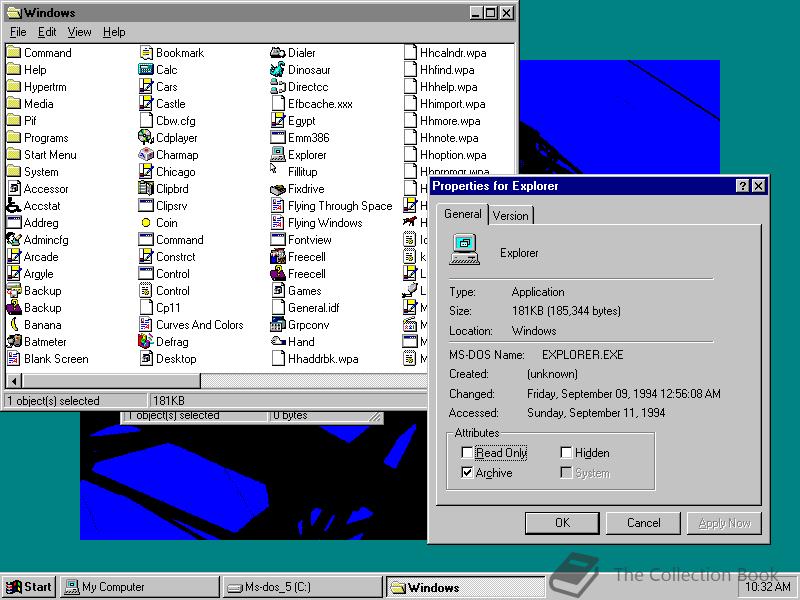Select the Start Menu folder icon

pyautogui.click(x=14, y=155)
